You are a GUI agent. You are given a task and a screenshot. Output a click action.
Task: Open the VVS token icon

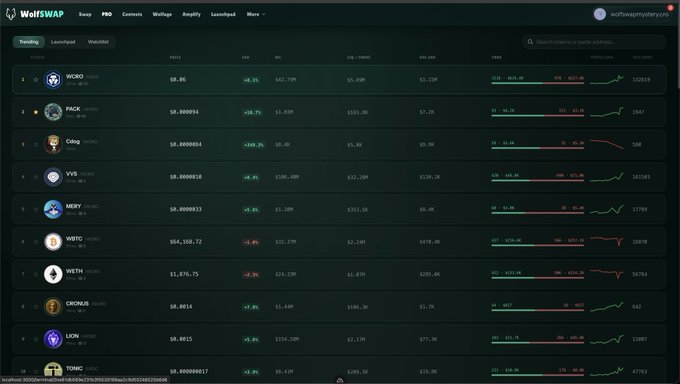click(x=53, y=177)
